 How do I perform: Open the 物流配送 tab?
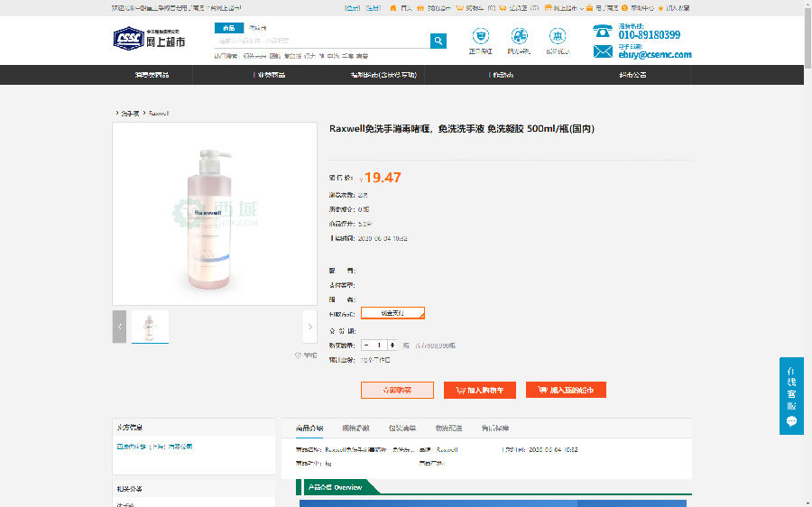tap(448, 429)
